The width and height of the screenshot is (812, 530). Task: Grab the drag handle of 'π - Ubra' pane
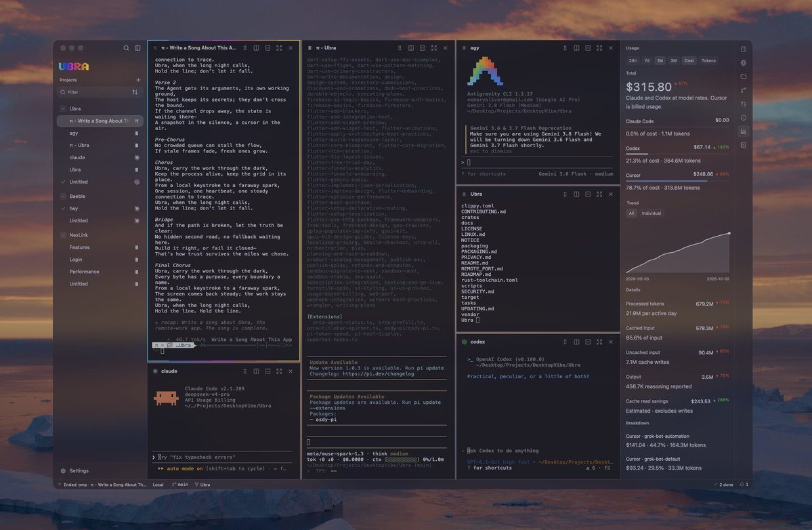(400, 47)
